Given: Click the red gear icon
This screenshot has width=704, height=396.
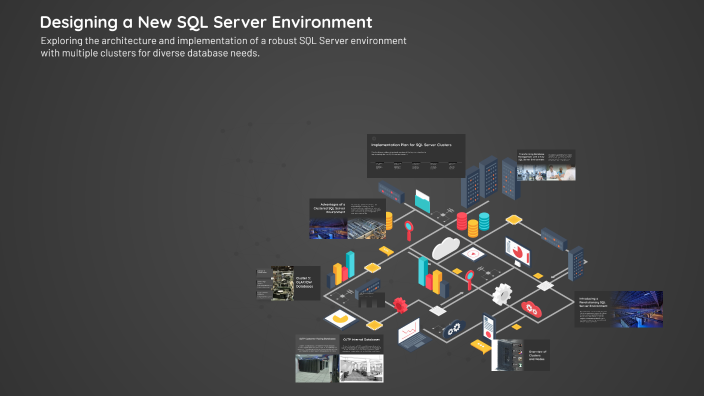Looking at the screenshot, I should [400, 305].
